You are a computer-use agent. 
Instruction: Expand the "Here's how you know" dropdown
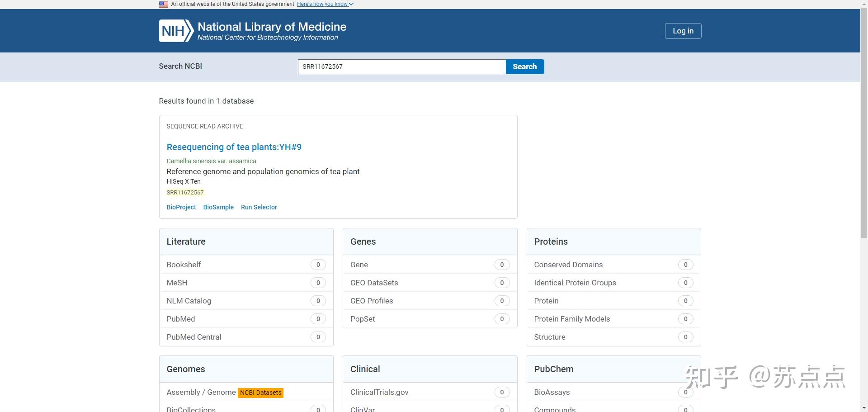(x=325, y=4)
